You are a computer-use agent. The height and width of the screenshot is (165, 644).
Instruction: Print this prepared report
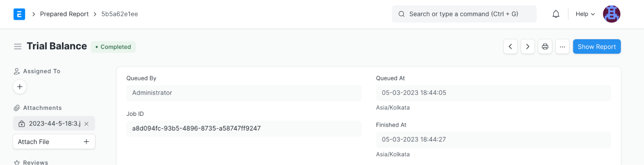point(545,47)
